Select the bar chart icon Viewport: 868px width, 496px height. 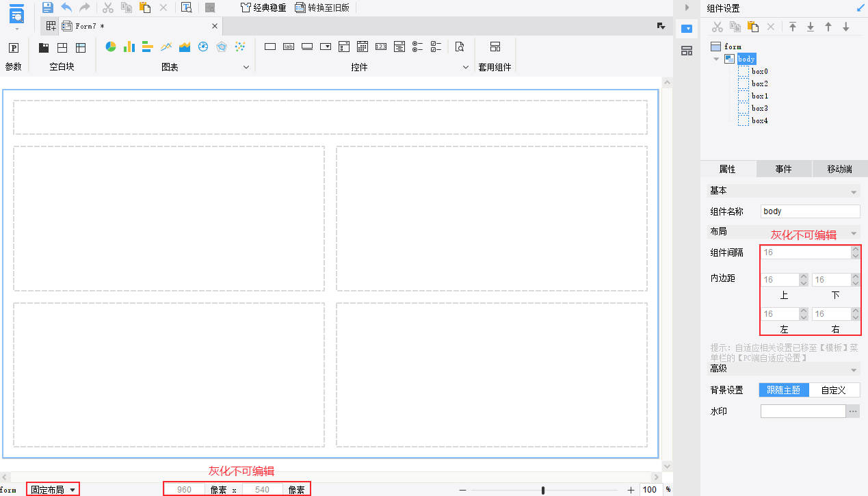129,47
